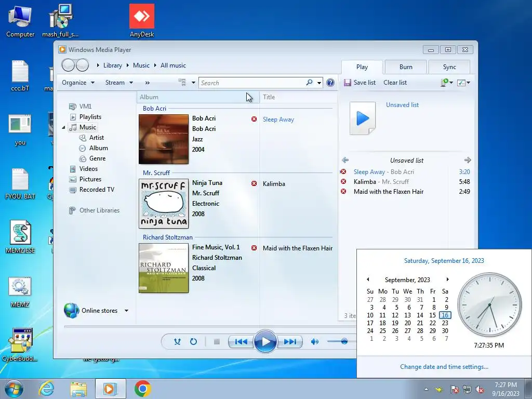
Task: Click the Unsaved list title link
Action: click(x=403, y=105)
